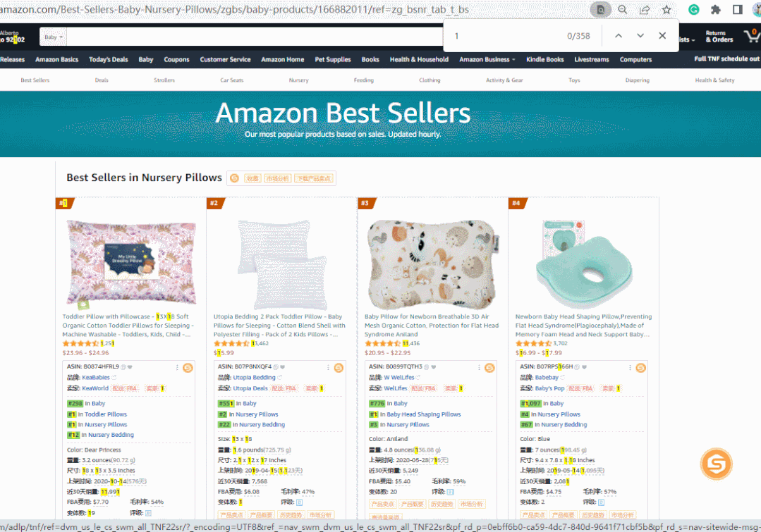Click the zoom magnifier icon in the address bar
Image resolution: width=761 pixels, height=532 pixels.
click(623, 10)
